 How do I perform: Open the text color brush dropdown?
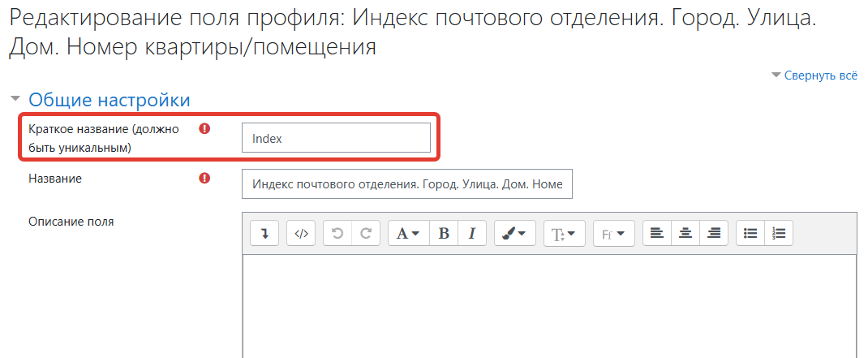(x=515, y=233)
